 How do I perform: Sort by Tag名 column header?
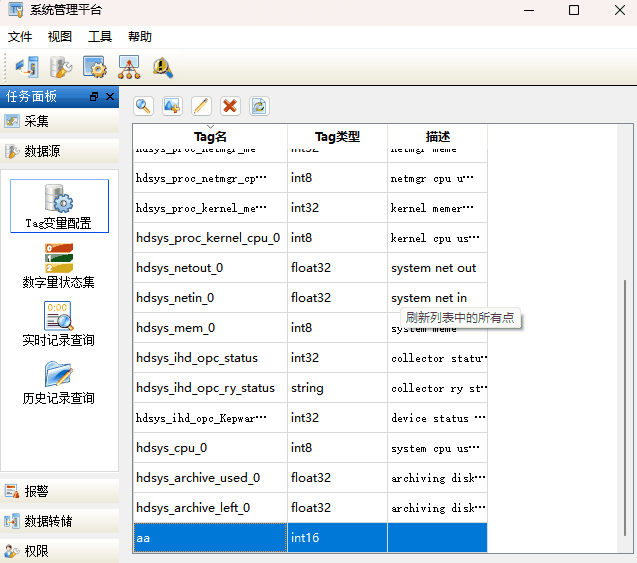[x=210, y=136]
